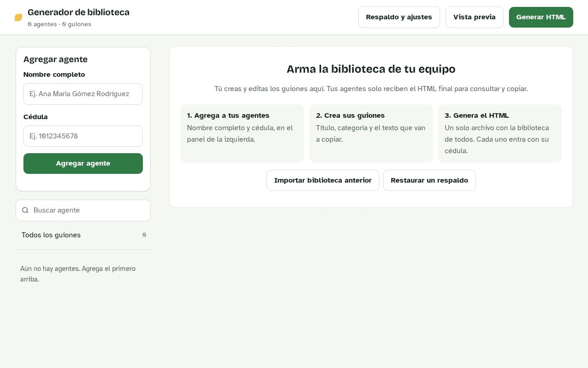Screen dimensions: 588x368
Task: Click the 'Tú creas y editas los guiones' subtitle
Action: 371,89
